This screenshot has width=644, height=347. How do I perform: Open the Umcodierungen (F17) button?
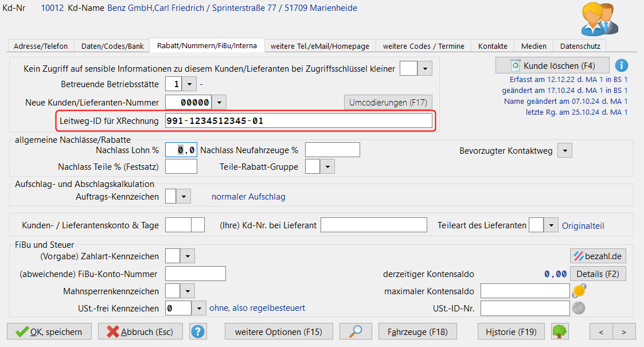coord(388,103)
